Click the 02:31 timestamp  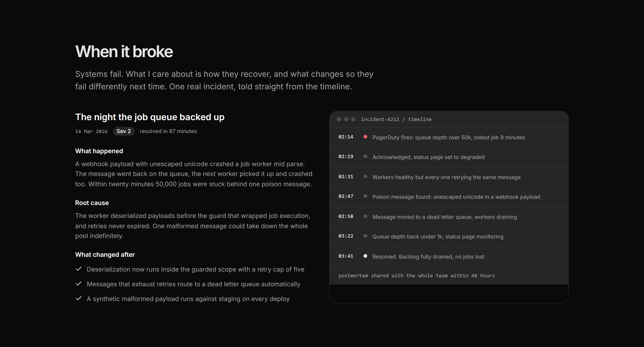click(x=346, y=176)
